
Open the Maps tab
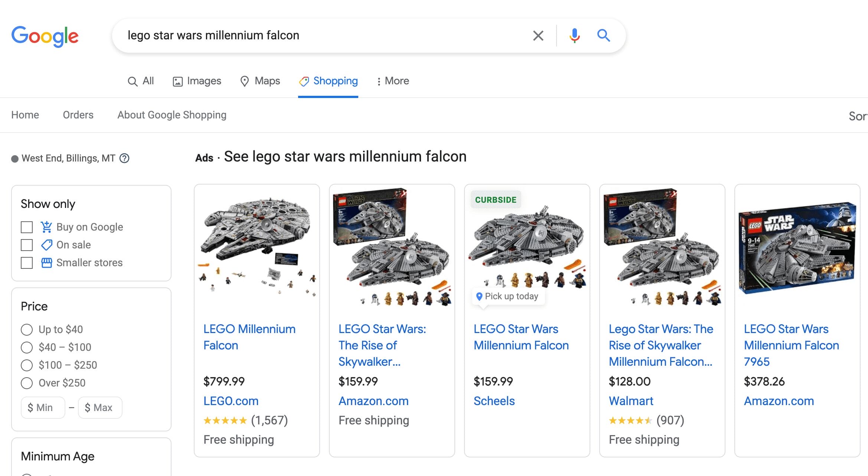pos(260,81)
